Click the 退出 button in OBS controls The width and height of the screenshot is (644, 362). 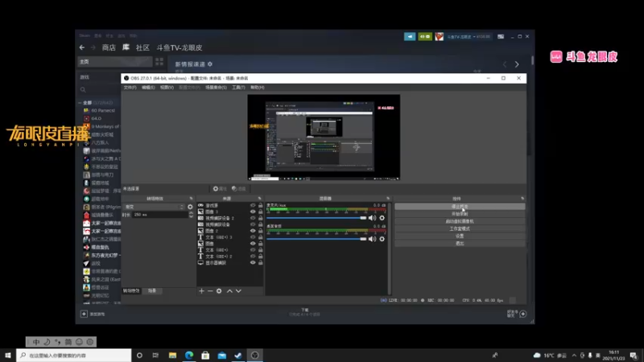[460, 244]
